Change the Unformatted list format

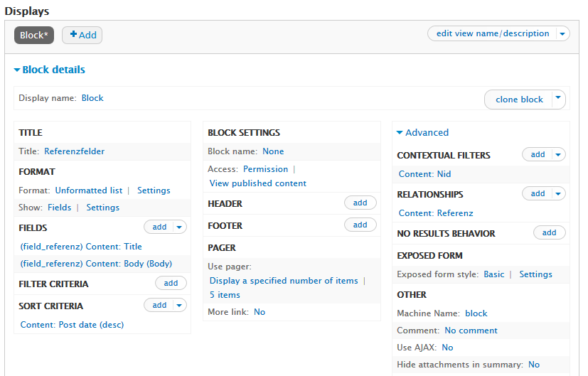click(x=88, y=190)
